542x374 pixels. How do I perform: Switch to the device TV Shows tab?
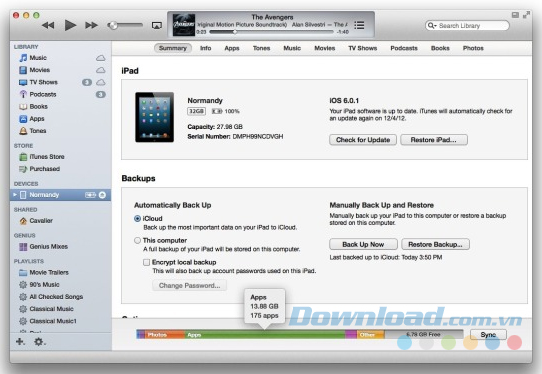click(x=363, y=48)
